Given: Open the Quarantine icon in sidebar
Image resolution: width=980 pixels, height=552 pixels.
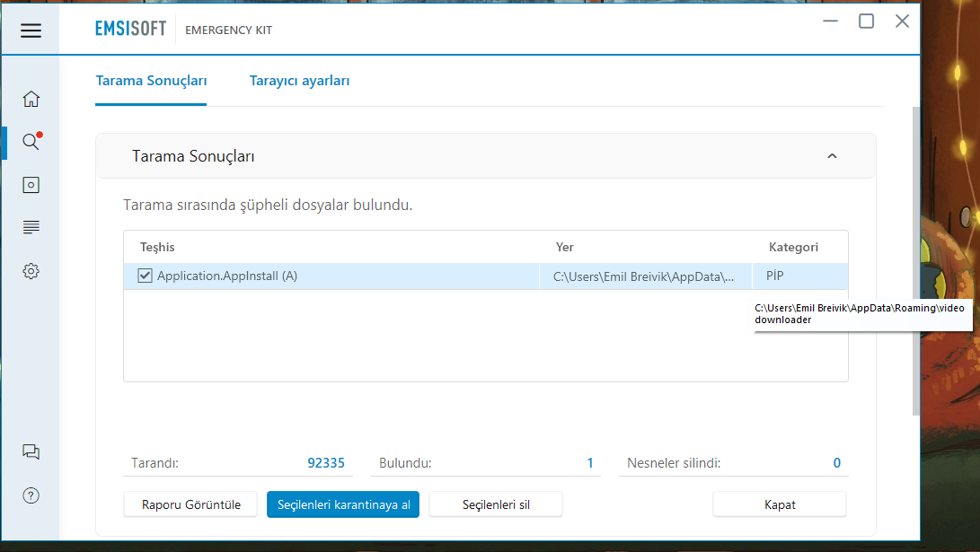Looking at the screenshot, I should coord(31,185).
